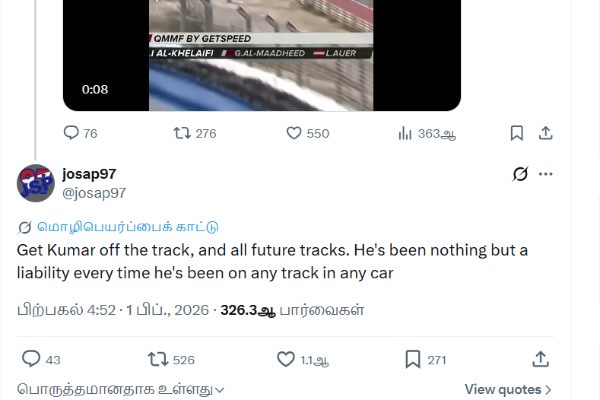Reply to the video tweet above

coord(72,133)
